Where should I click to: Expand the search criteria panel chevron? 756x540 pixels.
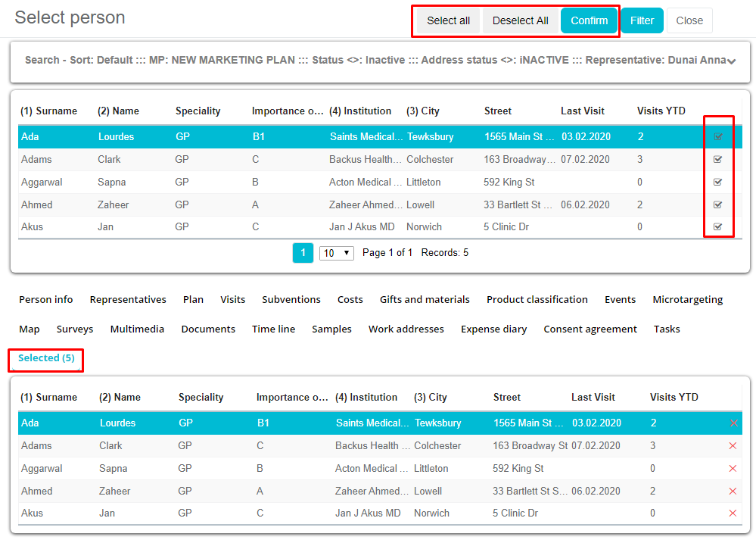tap(731, 61)
